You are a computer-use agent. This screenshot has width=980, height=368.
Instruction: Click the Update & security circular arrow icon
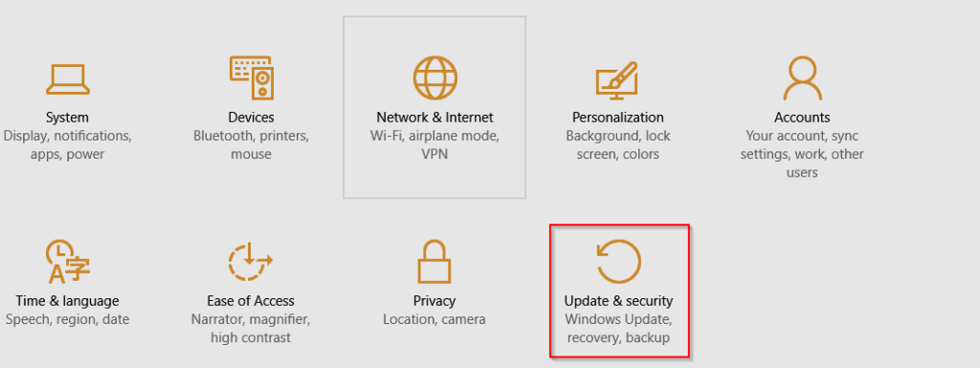click(x=619, y=261)
